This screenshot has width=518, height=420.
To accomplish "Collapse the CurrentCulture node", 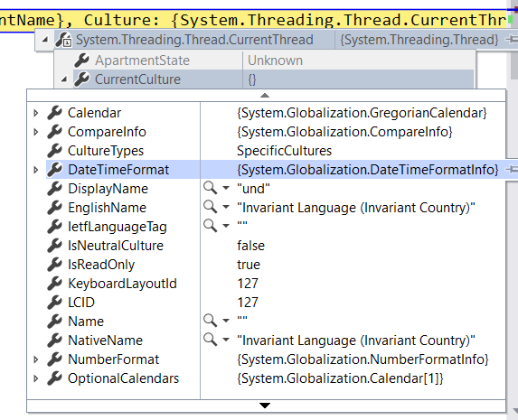I will (x=64, y=79).
